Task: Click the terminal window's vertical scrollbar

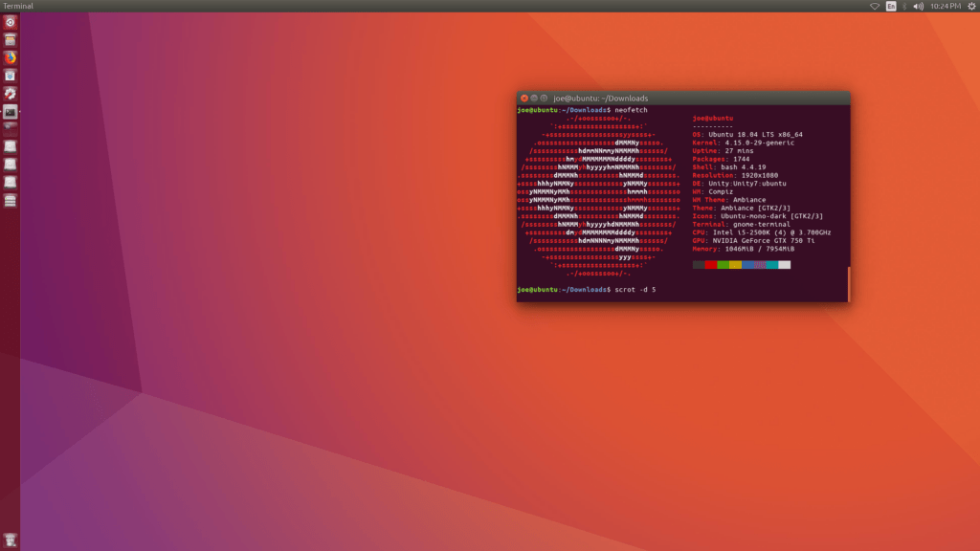Action: (849, 283)
